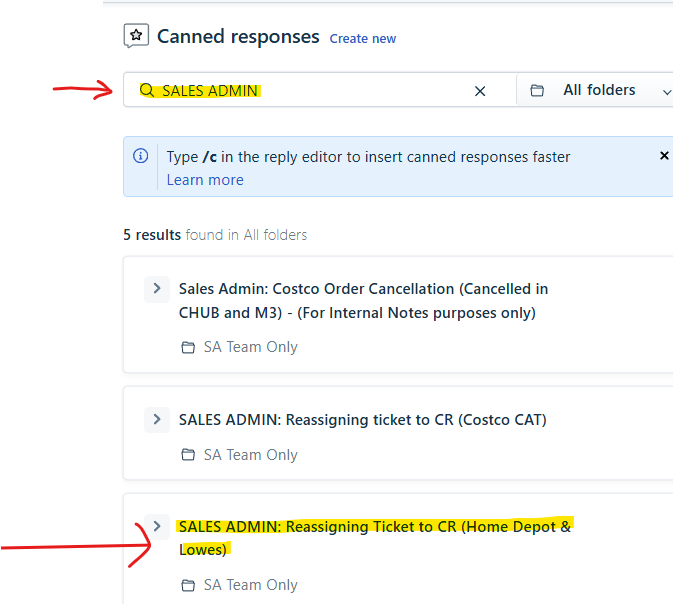Open the Create new link
The height and width of the screenshot is (604, 673).
tap(363, 39)
